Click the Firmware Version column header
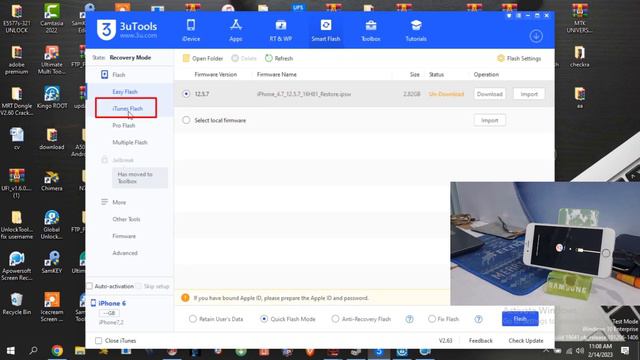 point(216,75)
